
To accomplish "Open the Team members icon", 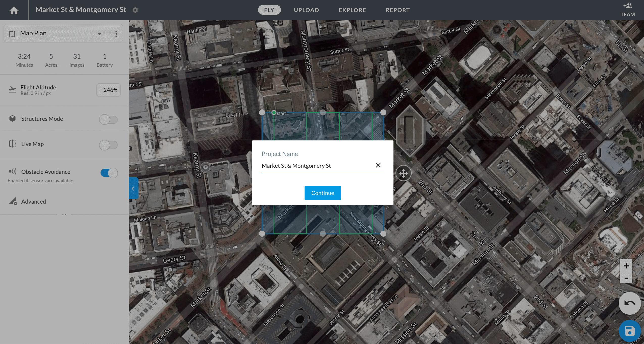I will (628, 10).
